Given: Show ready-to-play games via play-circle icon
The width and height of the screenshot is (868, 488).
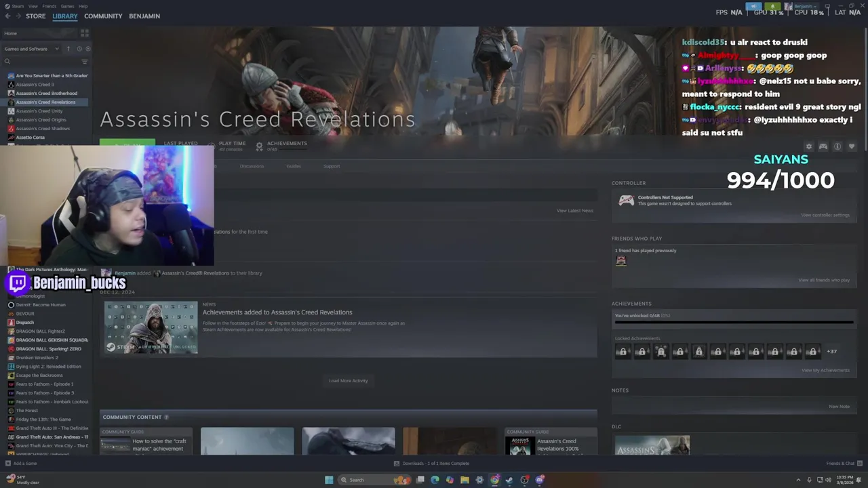Looking at the screenshot, I should pos(88,49).
